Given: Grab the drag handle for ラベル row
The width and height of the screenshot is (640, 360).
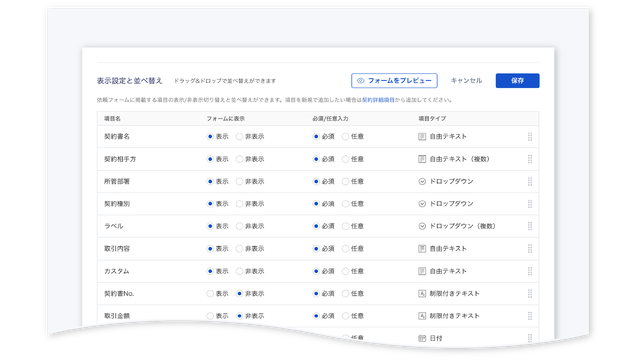Looking at the screenshot, I should [530, 226].
